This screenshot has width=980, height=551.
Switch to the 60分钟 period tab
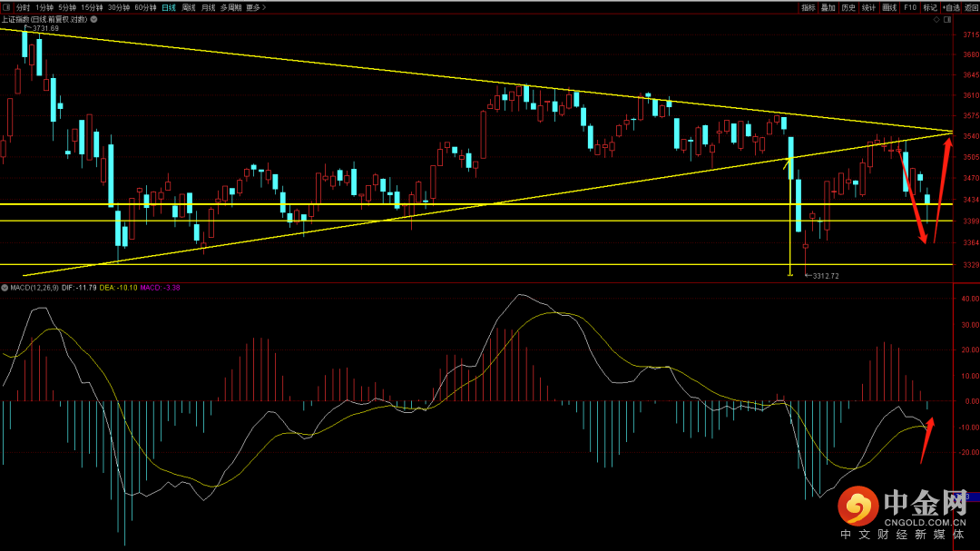[145, 7]
